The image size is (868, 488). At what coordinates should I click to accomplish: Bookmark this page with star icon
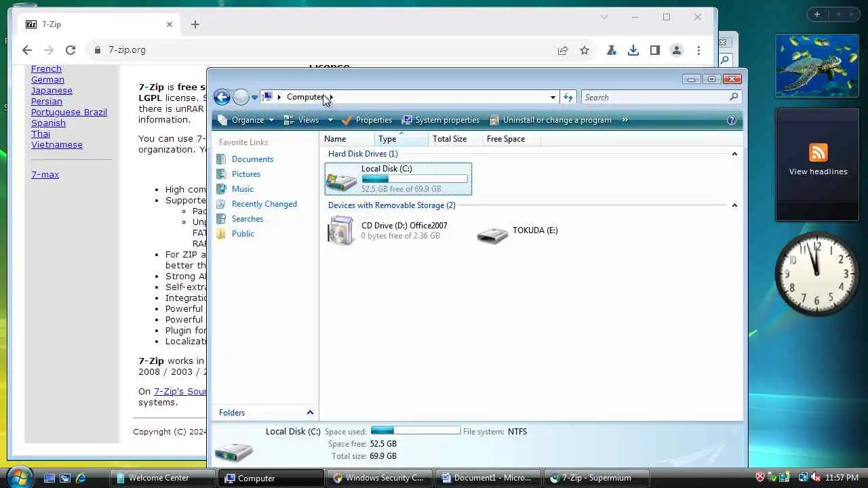(x=584, y=50)
